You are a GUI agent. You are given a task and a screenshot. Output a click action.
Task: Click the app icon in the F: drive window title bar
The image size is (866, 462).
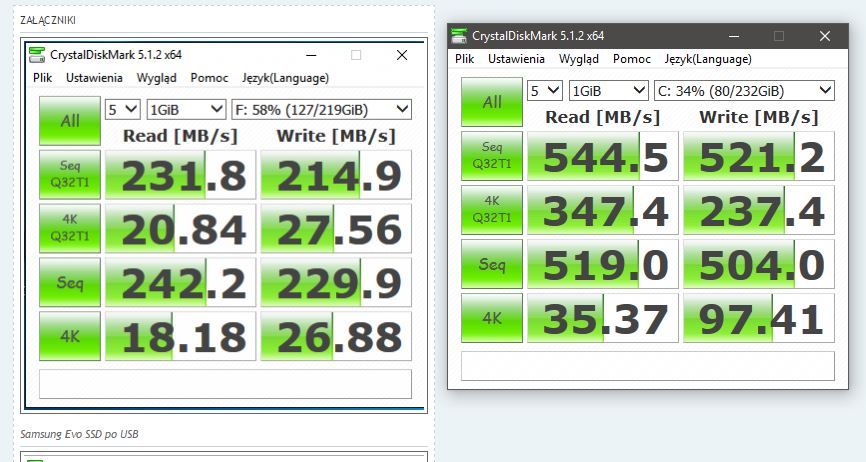click(37, 54)
